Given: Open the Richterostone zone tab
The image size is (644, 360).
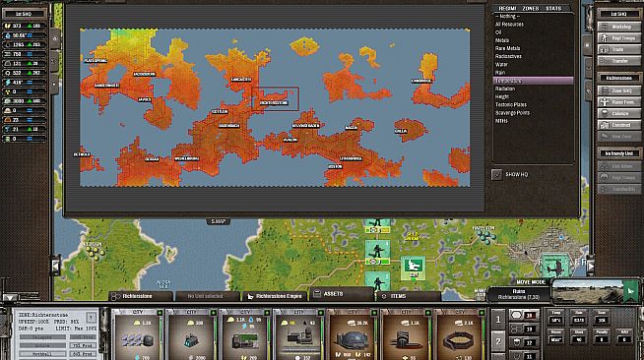Looking at the screenshot, I should click(140, 296).
